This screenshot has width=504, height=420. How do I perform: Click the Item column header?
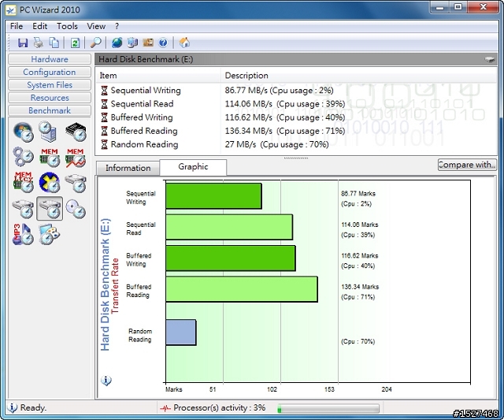(x=158, y=76)
